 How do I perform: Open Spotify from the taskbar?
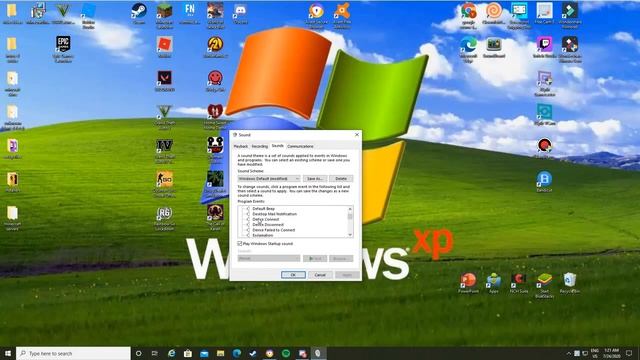click(x=286, y=353)
